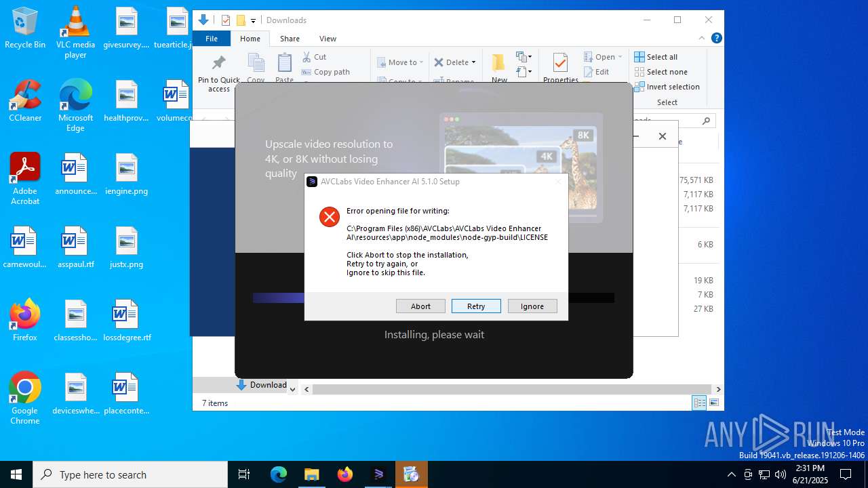Click Invert selection in the ribbon
The image size is (868, 488).
(667, 87)
